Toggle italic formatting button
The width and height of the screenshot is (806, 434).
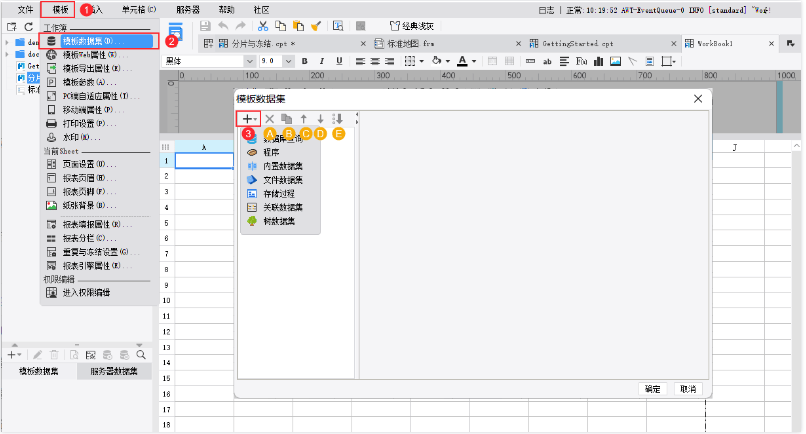[x=320, y=61]
